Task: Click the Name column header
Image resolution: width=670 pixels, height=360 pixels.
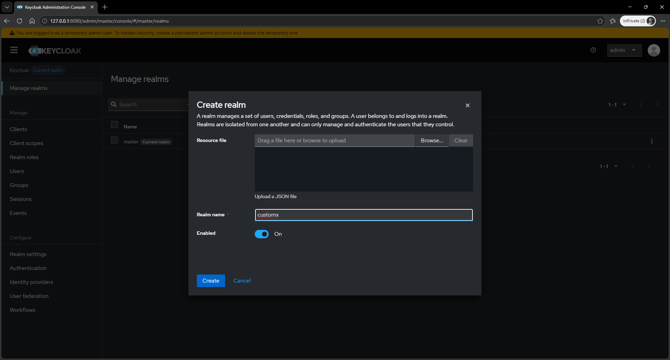Action: coord(130,127)
